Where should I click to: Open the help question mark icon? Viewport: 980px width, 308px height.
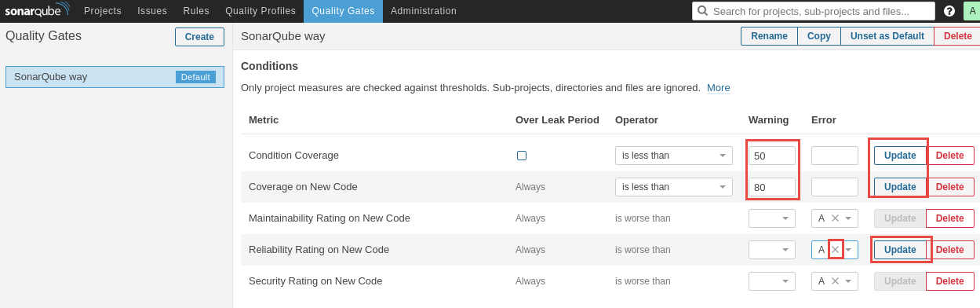pos(949,11)
